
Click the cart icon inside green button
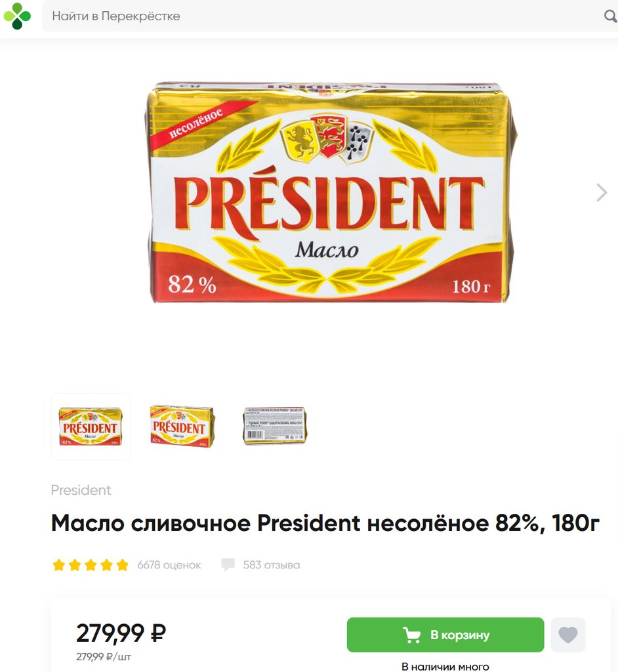[x=412, y=635]
